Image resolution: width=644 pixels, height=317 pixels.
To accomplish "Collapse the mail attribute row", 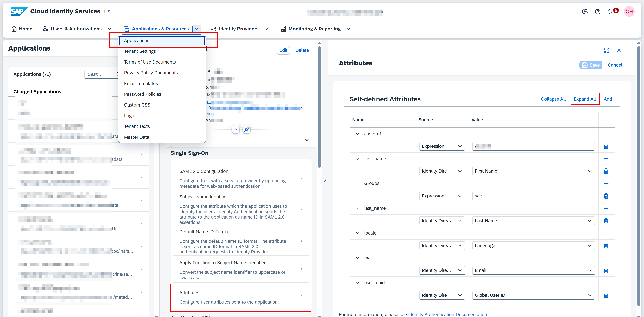I will (x=358, y=258).
